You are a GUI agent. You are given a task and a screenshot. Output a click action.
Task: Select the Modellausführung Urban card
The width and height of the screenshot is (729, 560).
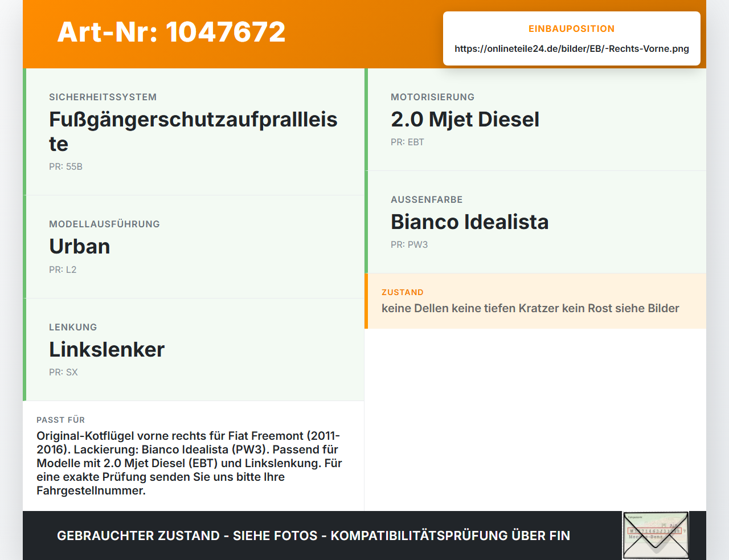[194, 247]
